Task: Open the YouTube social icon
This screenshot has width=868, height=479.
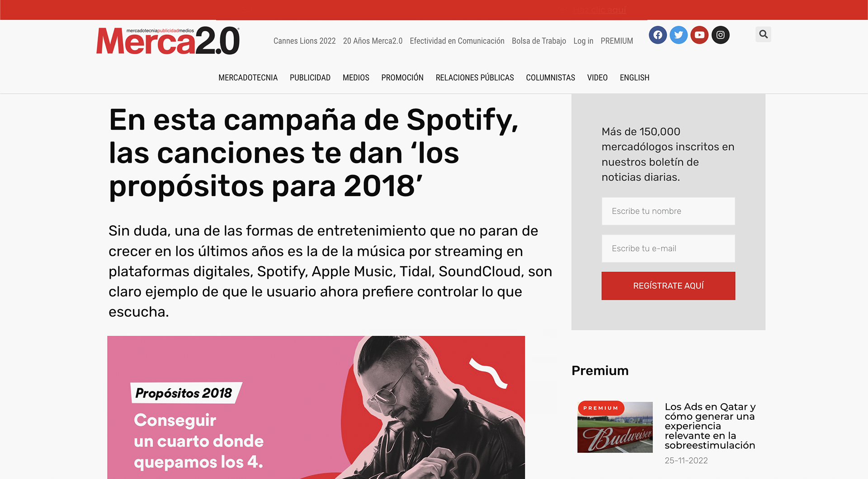Action: pos(699,35)
